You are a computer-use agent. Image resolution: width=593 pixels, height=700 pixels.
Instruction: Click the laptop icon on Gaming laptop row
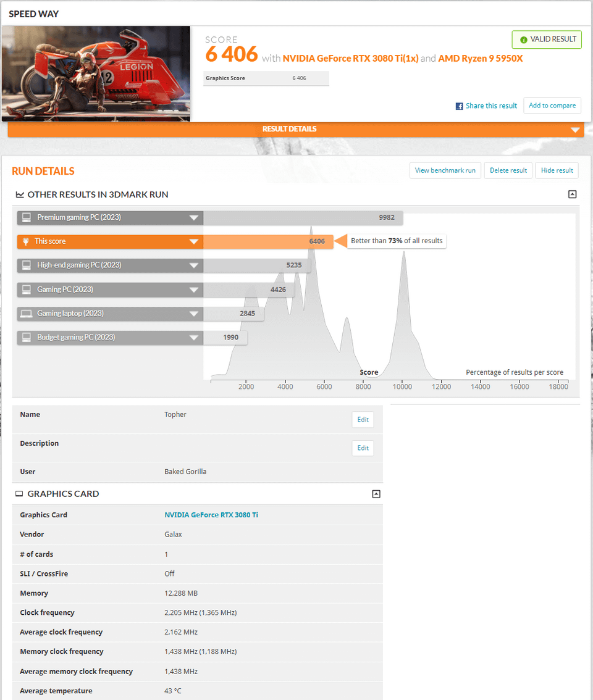(x=27, y=314)
